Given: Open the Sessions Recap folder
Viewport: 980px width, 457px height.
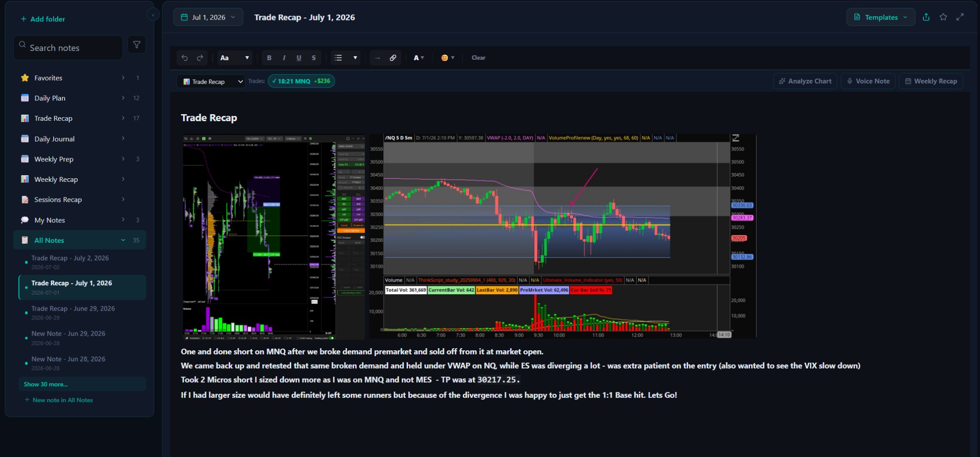Looking at the screenshot, I should 80,200.
